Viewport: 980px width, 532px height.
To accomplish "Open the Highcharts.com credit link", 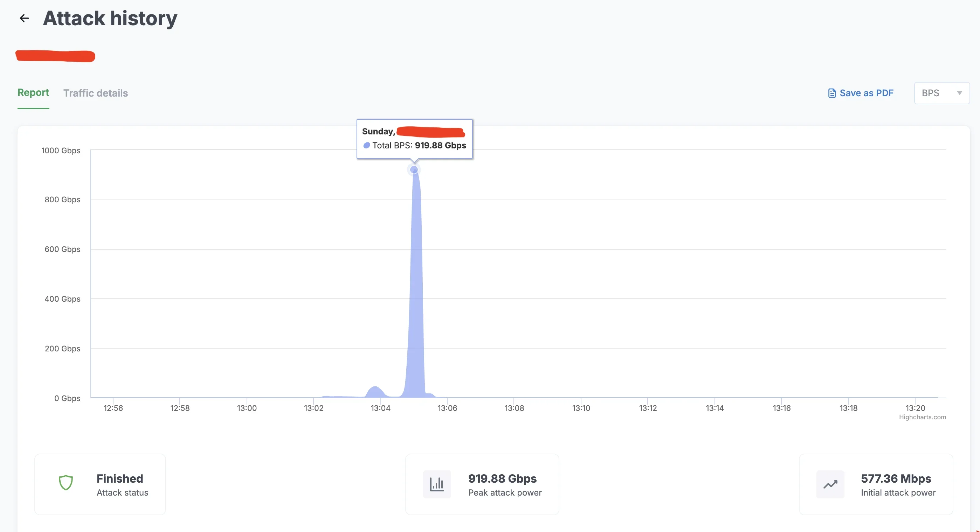I will [x=923, y=417].
